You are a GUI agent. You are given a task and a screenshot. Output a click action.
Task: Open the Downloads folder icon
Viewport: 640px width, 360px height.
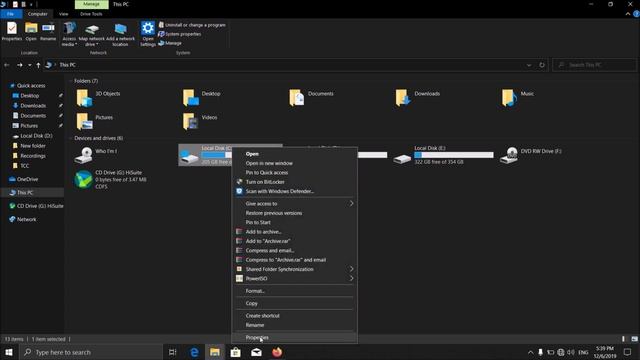tap(403, 98)
